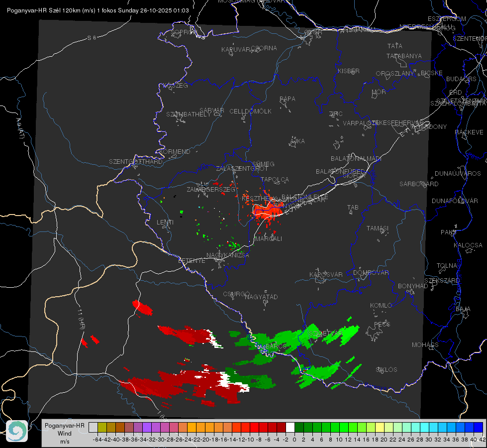Click the MOHACS city label
The image size is (487, 448).
point(425,344)
